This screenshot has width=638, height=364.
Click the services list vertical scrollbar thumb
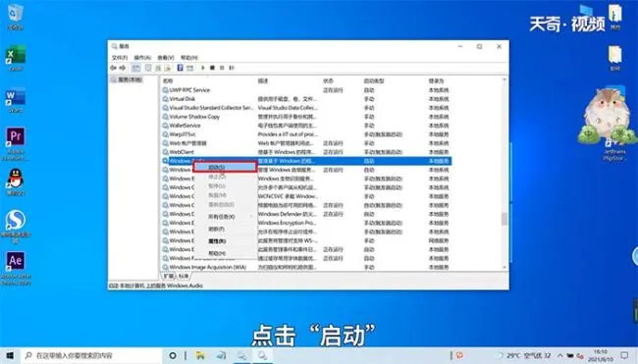(x=505, y=219)
